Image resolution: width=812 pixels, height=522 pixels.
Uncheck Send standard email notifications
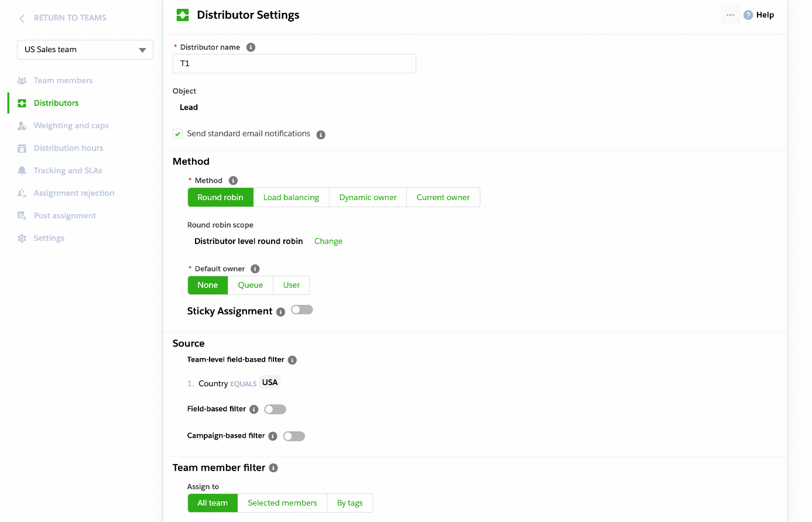[178, 134]
